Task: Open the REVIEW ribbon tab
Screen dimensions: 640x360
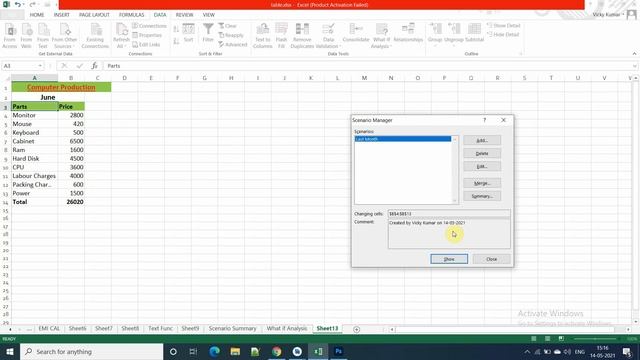Action: tap(184, 15)
